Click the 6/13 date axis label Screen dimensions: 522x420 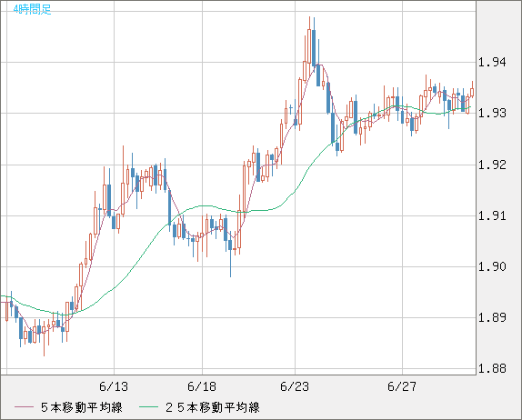pyautogui.click(x=114, y=386)
